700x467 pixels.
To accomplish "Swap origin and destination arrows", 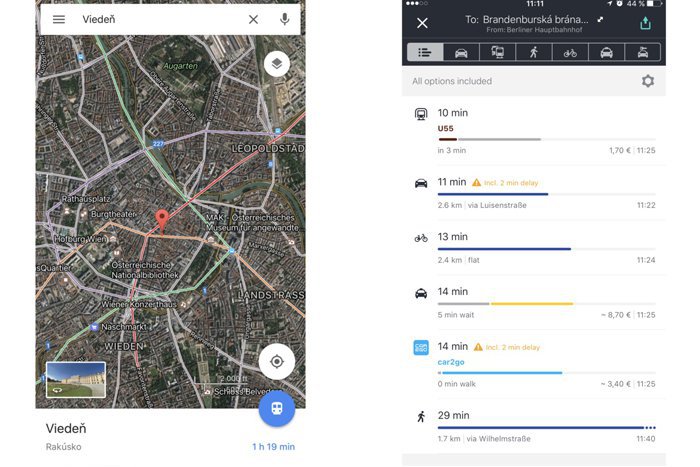I will [600, 19].
